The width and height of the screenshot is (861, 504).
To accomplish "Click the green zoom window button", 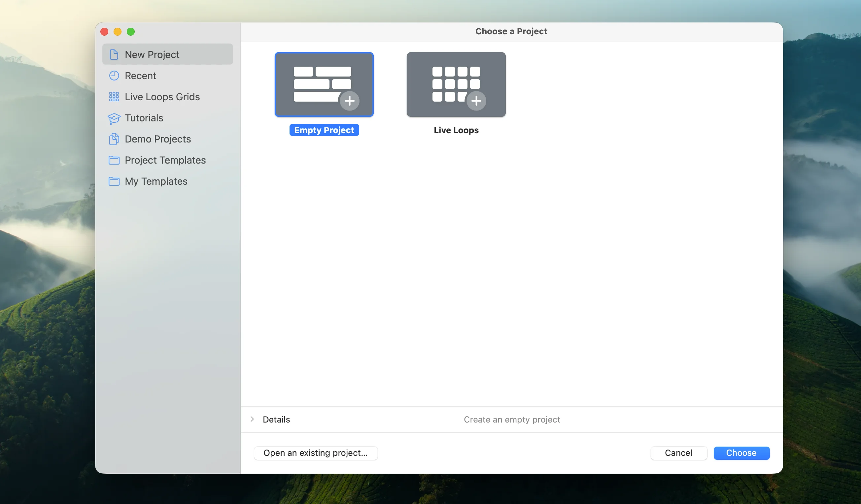I will [131, 31].
